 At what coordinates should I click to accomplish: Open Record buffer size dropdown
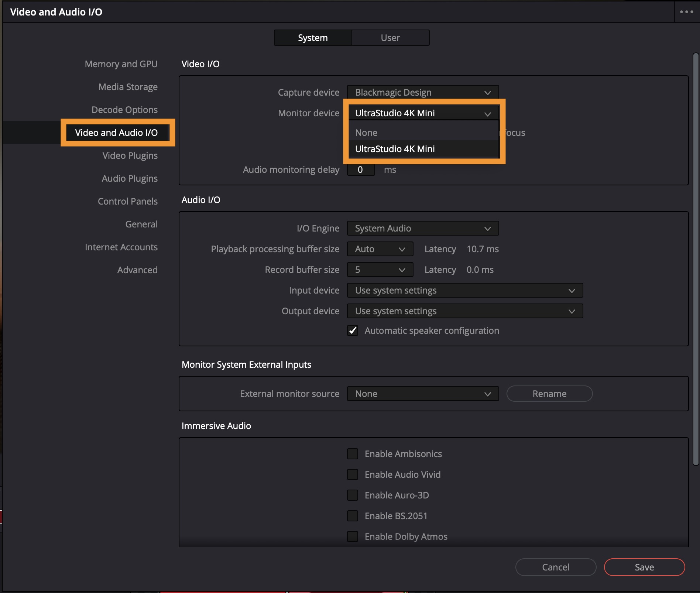[380, 270]
